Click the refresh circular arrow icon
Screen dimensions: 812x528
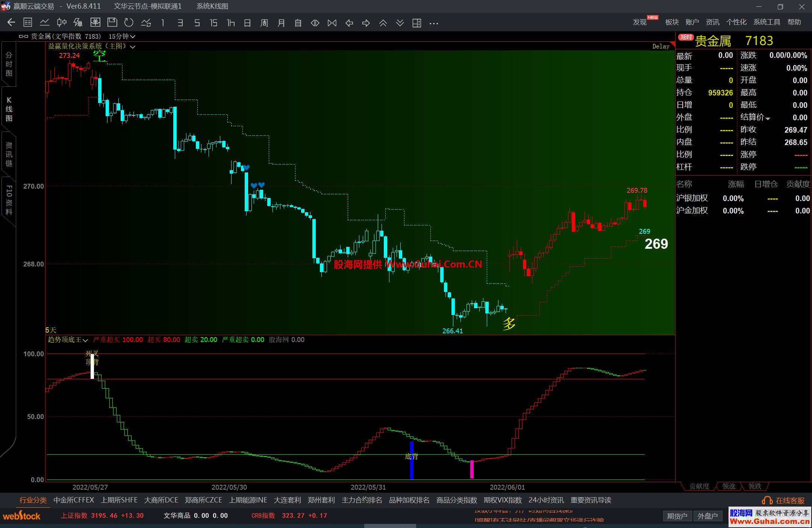click(x=129, y=23)
